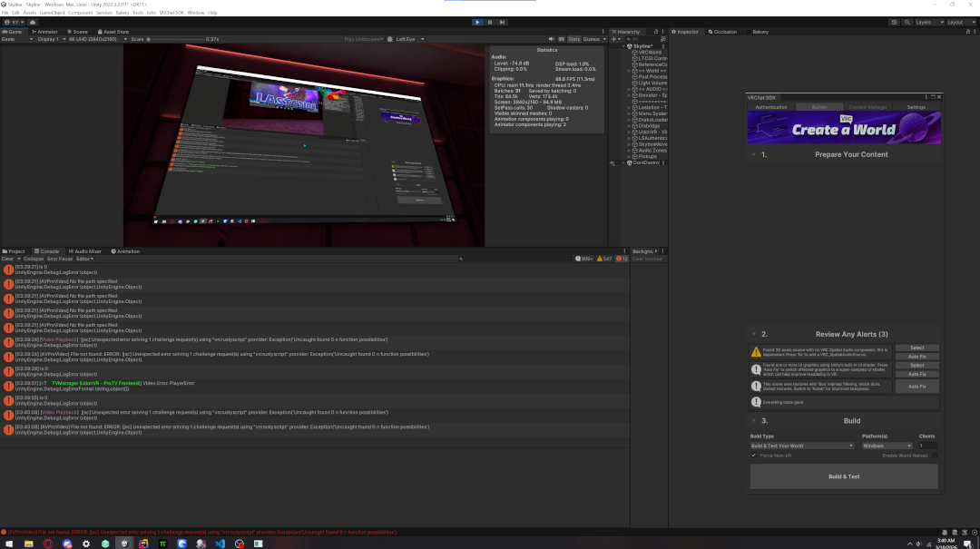Open the Layout dropdown
Screen dimensions: 980x549
961,22
